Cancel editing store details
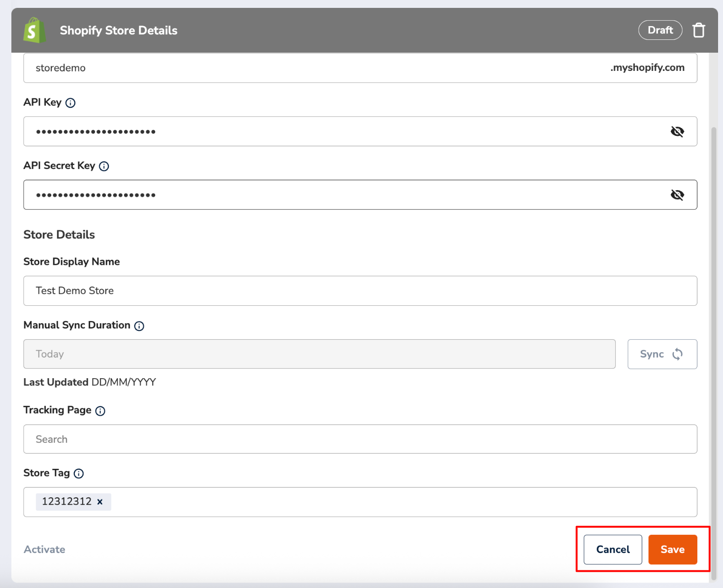The width and height of the screenshot is (723, 588). [613, 550]
